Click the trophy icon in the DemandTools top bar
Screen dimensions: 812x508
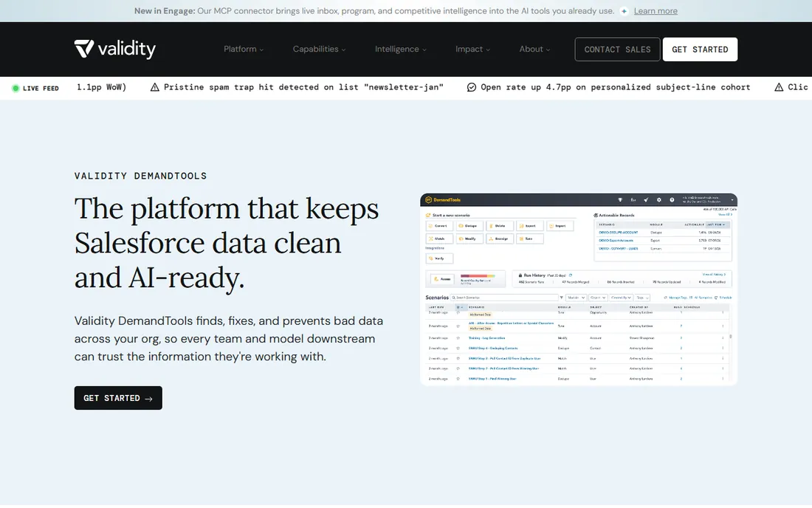coord(620,200)
